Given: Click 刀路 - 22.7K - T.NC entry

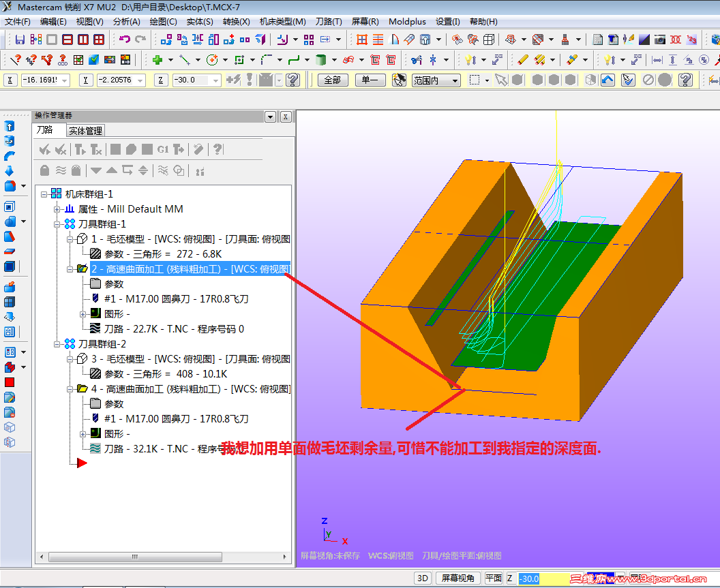Looking at the screenshot, I should tap(174, 329).
